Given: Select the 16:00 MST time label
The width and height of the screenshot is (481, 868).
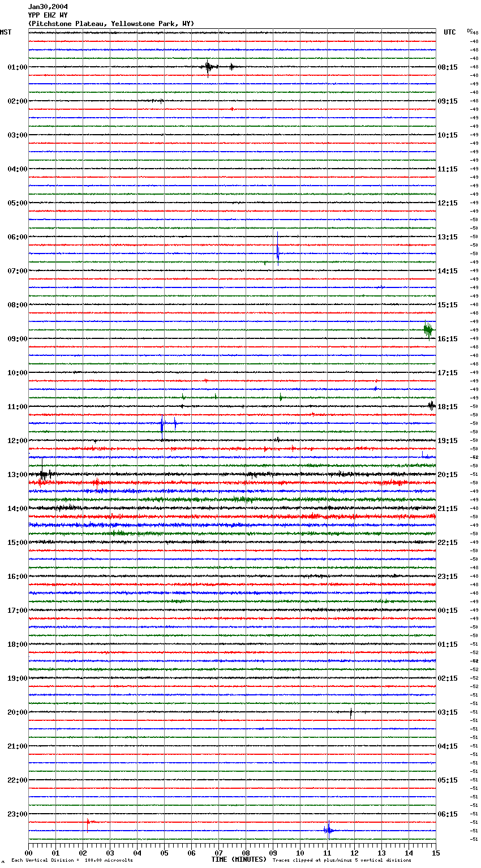Looking at the screenshot, I should 18,577.
